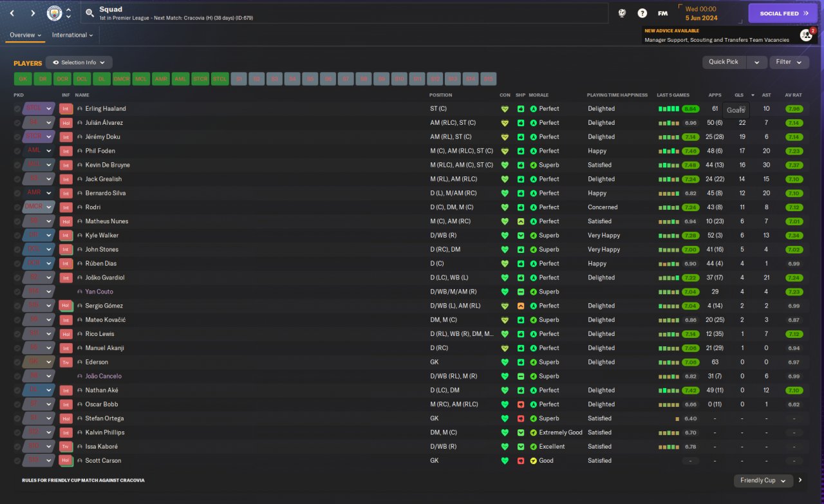Click Kevin De Bruyne's 7.37 average rating

(794, 165)
